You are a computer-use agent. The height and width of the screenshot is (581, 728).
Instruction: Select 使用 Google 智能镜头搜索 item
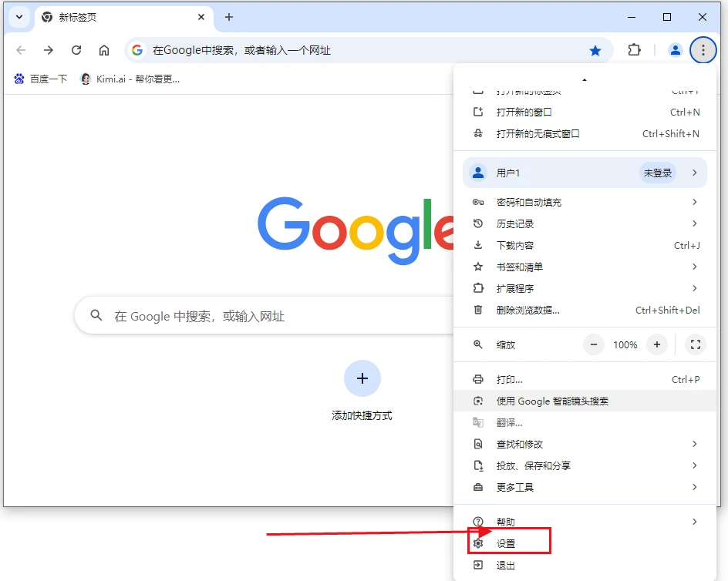pyautogui.click(x=585, y=401)
